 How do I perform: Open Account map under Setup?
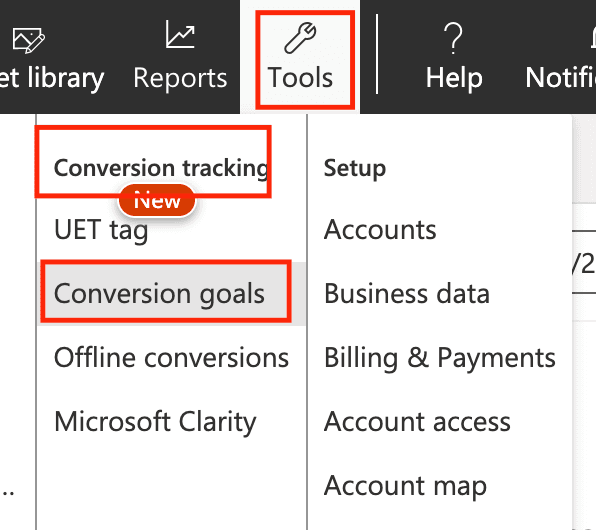click(x=405, y=486)
